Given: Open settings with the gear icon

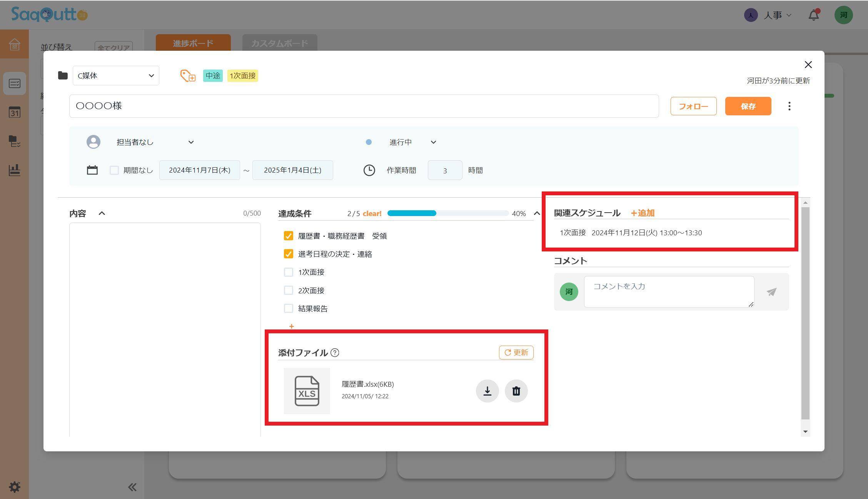Looking at the screenshot, I should pos(14,487).
